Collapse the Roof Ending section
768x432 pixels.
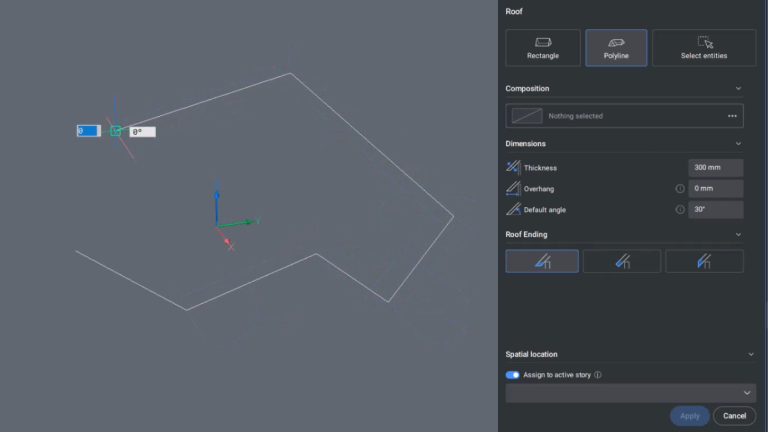point(738,235)
